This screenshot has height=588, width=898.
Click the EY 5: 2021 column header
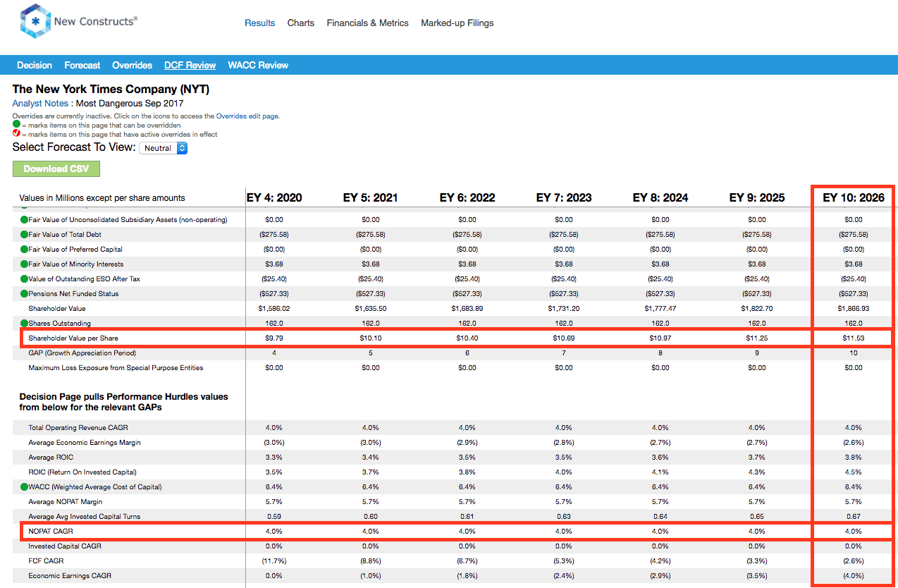tap(371, 197)
